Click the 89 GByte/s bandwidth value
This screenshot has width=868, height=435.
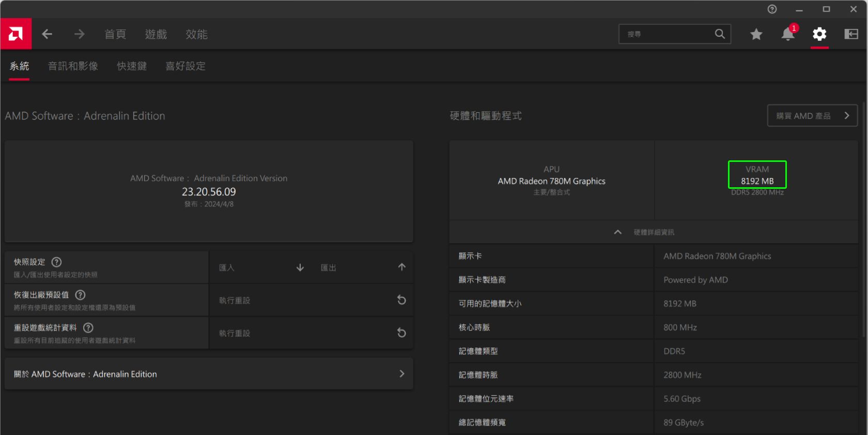pyautogui.click(x=684, y=423)
